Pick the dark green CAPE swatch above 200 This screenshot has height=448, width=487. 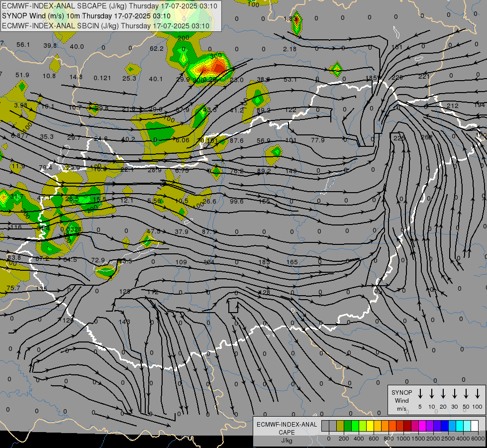[348, 426]
